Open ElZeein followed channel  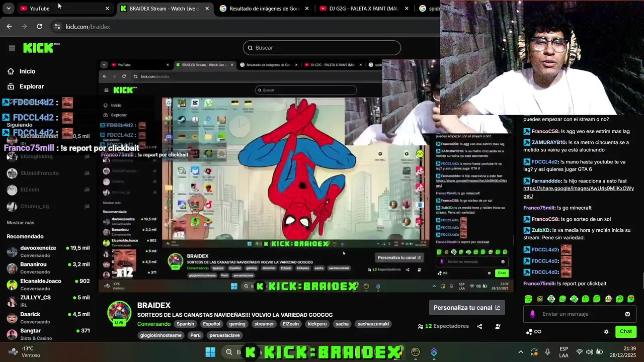pyautogui.click(x=48, y=190)
